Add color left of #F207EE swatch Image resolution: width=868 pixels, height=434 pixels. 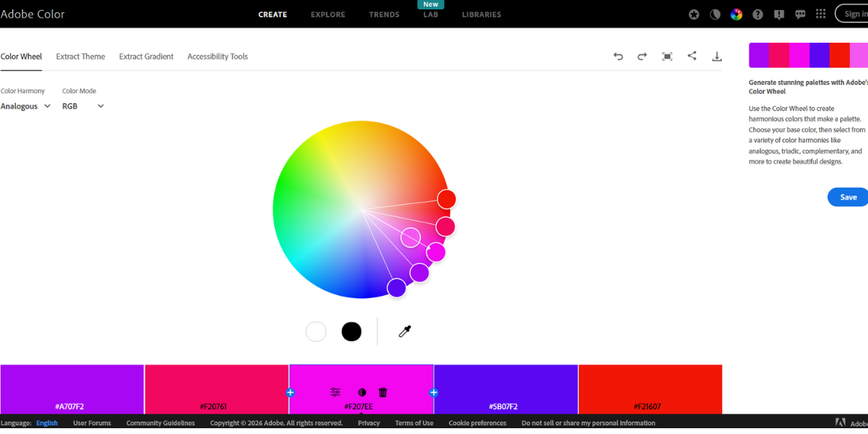point(290,393)
